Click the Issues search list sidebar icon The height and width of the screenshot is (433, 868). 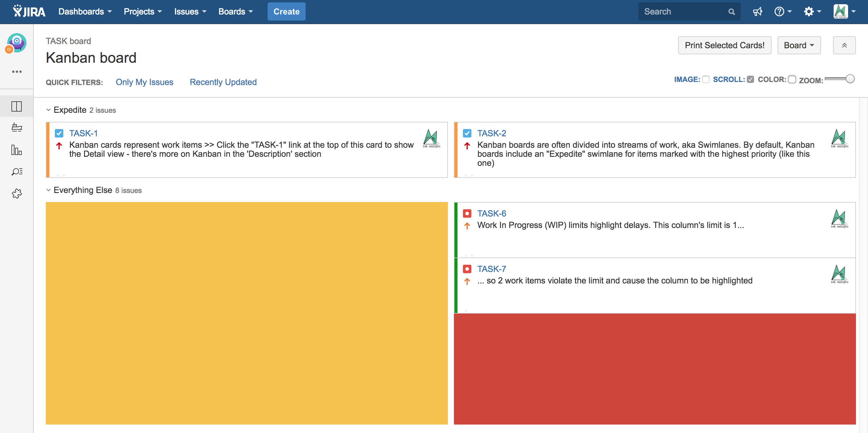coord(17,172)
